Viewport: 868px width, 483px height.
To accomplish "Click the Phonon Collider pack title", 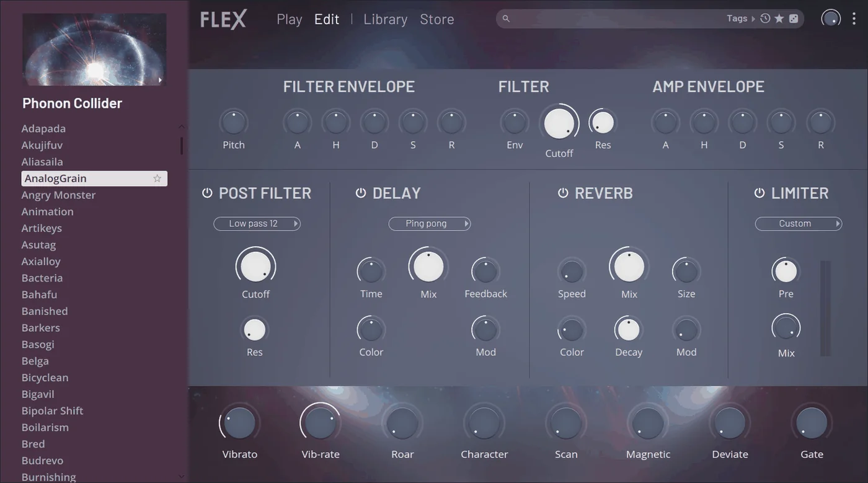I will 72,104.
